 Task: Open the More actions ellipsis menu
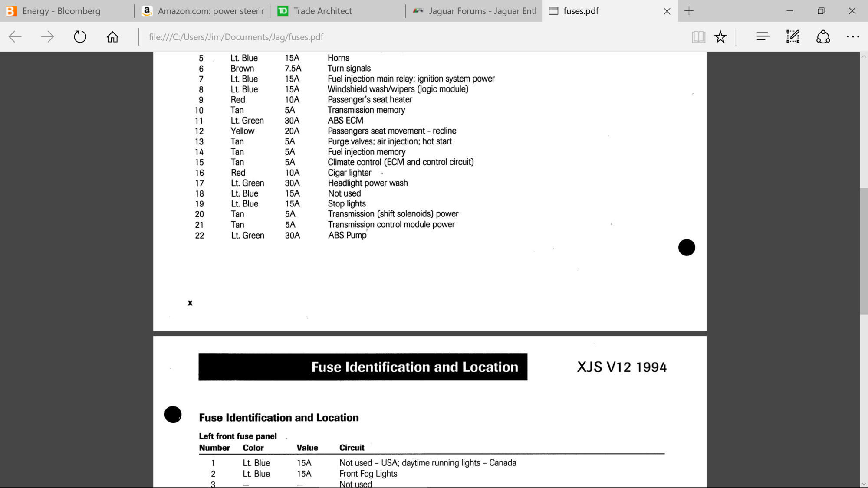(x=853, y=37)
